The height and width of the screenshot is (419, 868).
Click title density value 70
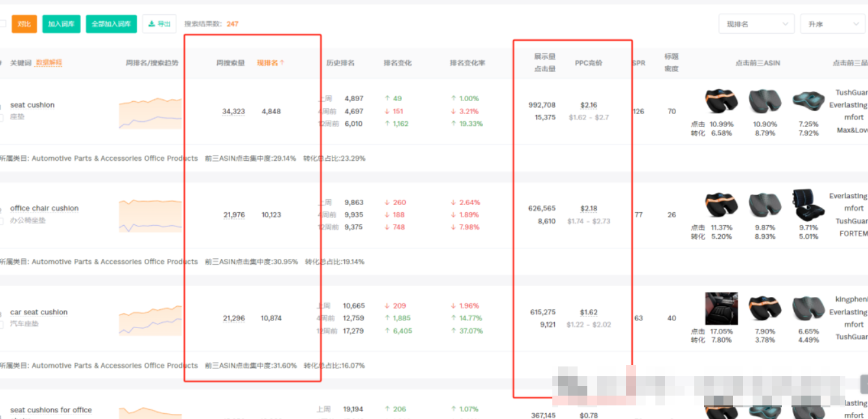click(672, 112)
